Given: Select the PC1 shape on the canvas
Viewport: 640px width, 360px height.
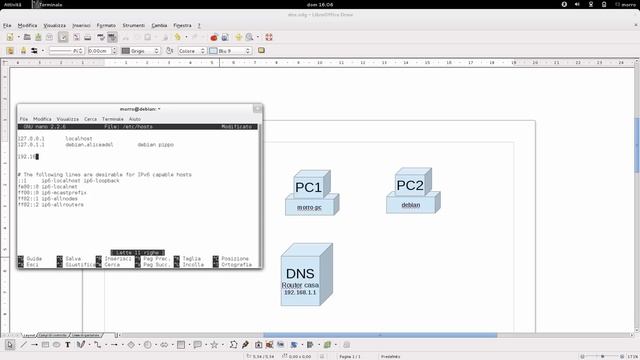Looking at the screenshot, I should pos(312,192).
